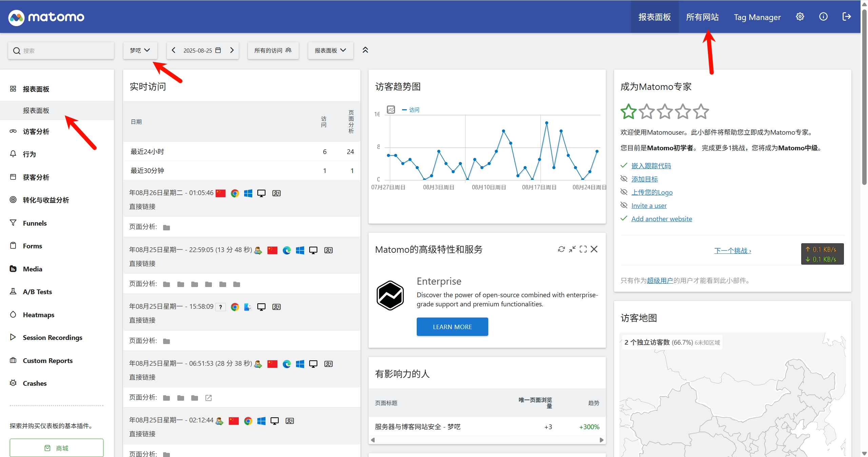Image resolution: width=868 pixels, height=457 pixels.
Task: Collapse the top controls double chevron
Action: 365,50
